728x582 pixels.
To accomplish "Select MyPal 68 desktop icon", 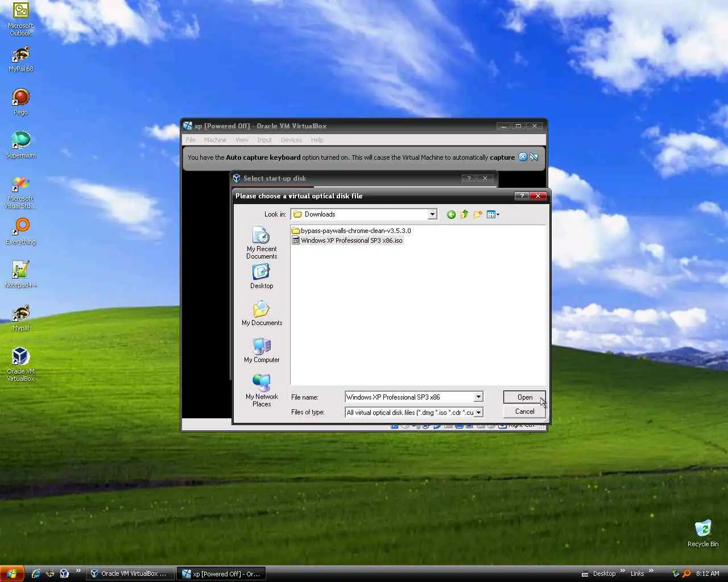I will (20, 59).
